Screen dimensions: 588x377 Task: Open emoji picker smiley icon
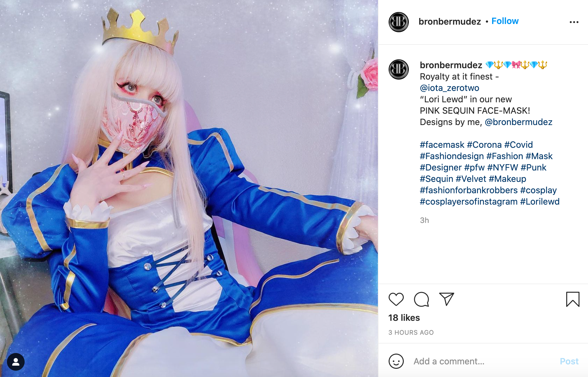(x=396, y=361)
